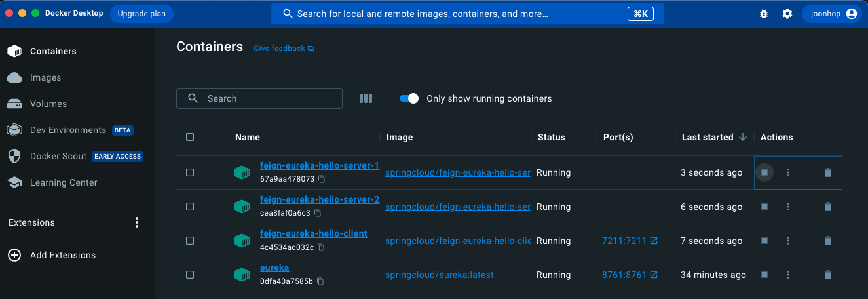This screenshot has height=299, width=868.
Task: Copy container ID 67a9aa478073
Action: click(322, 179)
